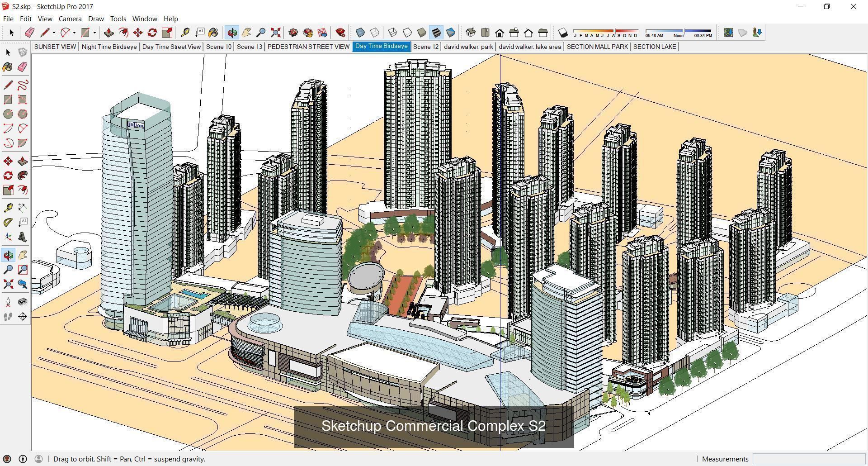Select the Zoom magnifier in top toolbar
The width and height of the screenshot is (868, 466).
(261, 33)
